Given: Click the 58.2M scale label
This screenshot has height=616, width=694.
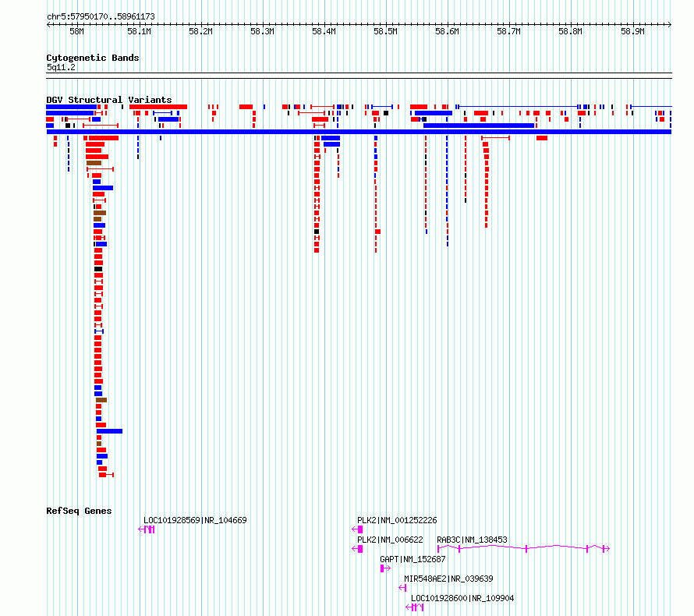Looking at the screenshot, I should 200,31.
